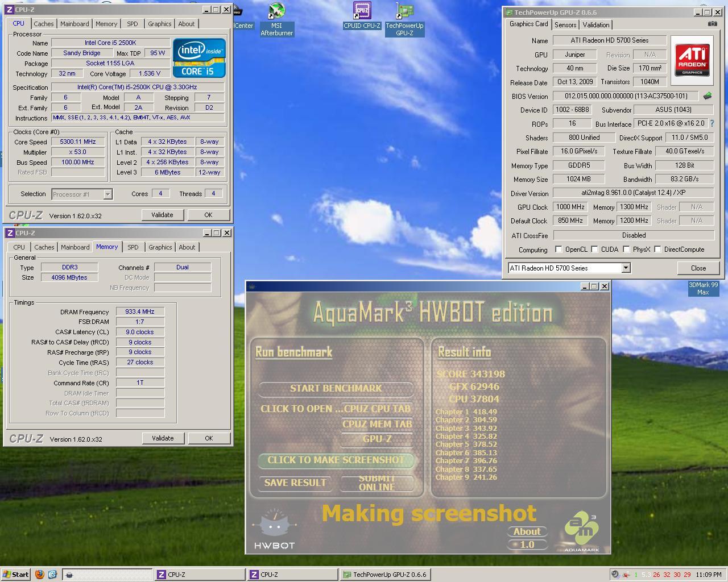This screenshot has height=582, width=728.
Task: Click GPU-Z camera screenshot icon
Action: [712, 24]
